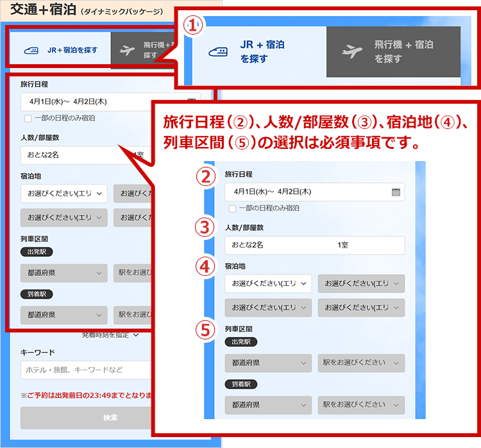481x448 pixels.
Task: Click 到着駅 badge in the original form
Action: point(37,294)
